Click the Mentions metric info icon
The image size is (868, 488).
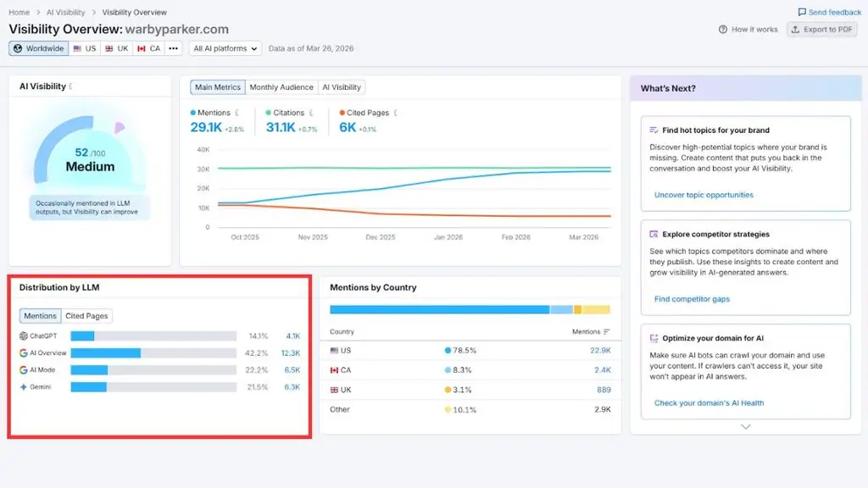tap(236, 113)
